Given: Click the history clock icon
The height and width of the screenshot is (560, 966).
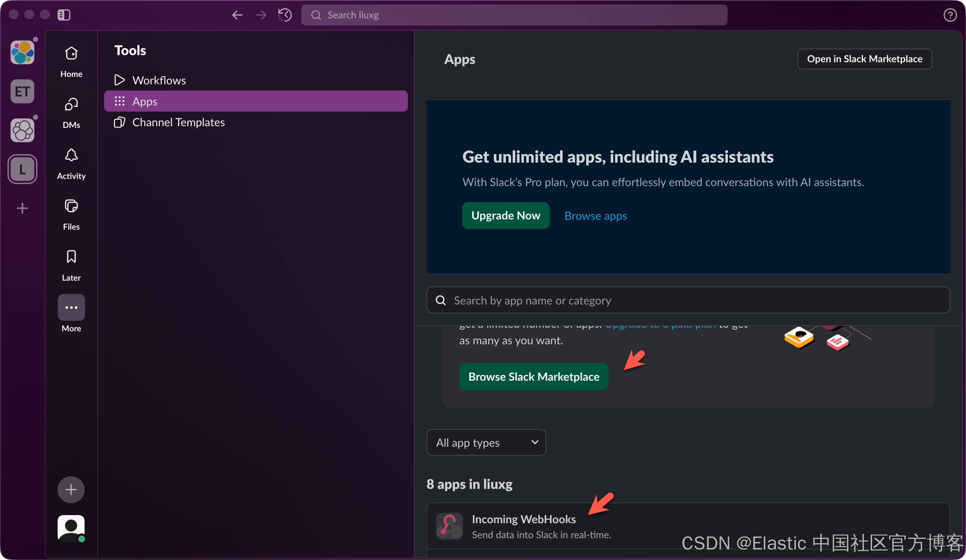Looking at the screenshot, I should point(285,15).
